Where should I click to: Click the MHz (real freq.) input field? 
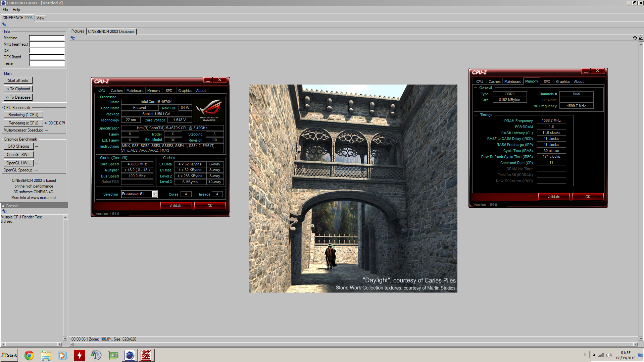tap(47, 44)
